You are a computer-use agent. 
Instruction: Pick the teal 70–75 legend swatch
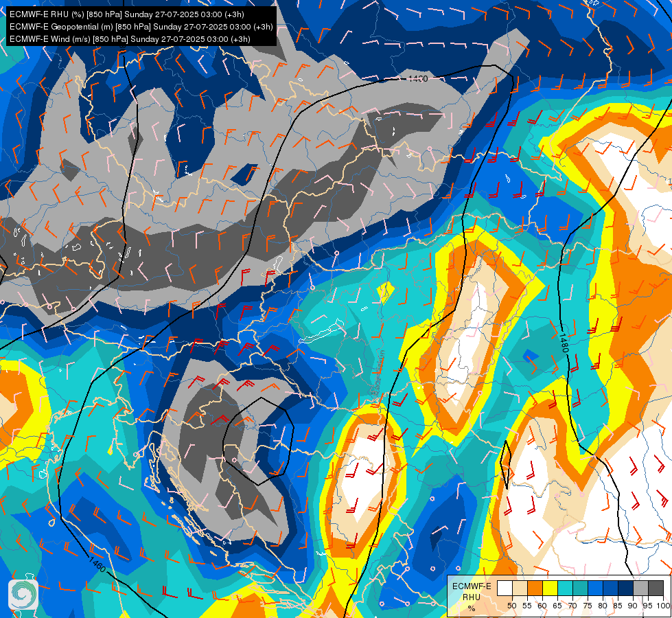coord(580,588)
